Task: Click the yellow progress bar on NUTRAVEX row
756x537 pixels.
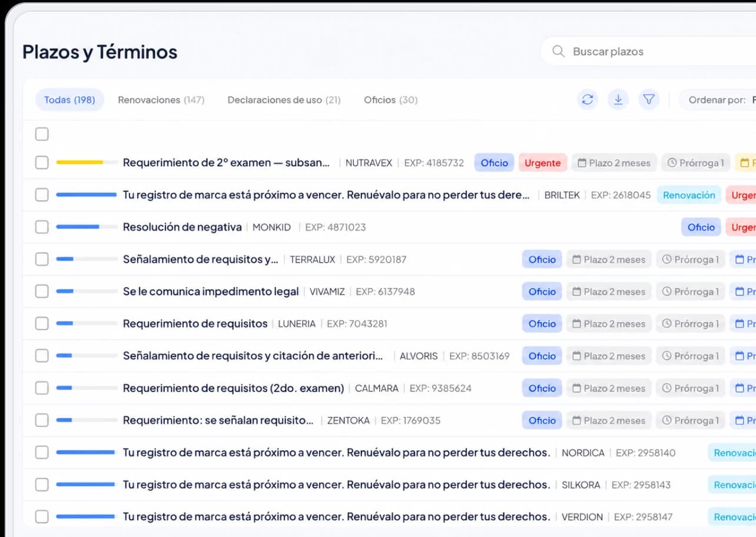Action: 87,163
